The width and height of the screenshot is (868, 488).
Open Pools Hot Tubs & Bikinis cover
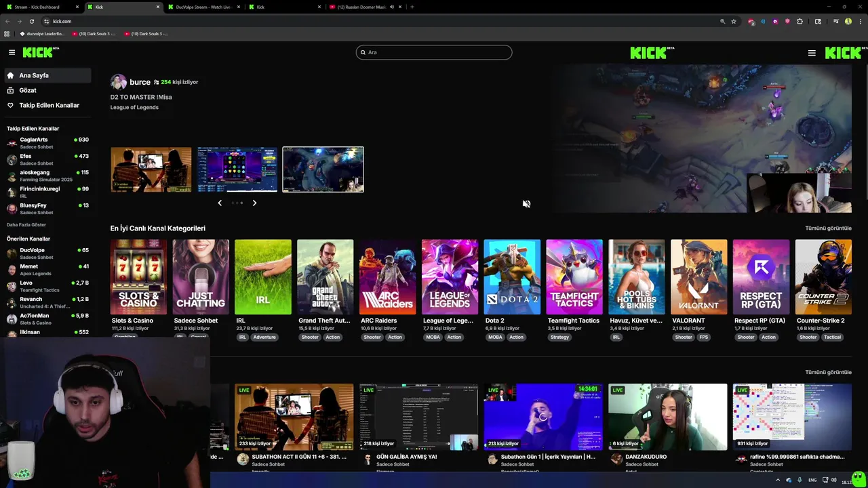click(x=637, y=277)
